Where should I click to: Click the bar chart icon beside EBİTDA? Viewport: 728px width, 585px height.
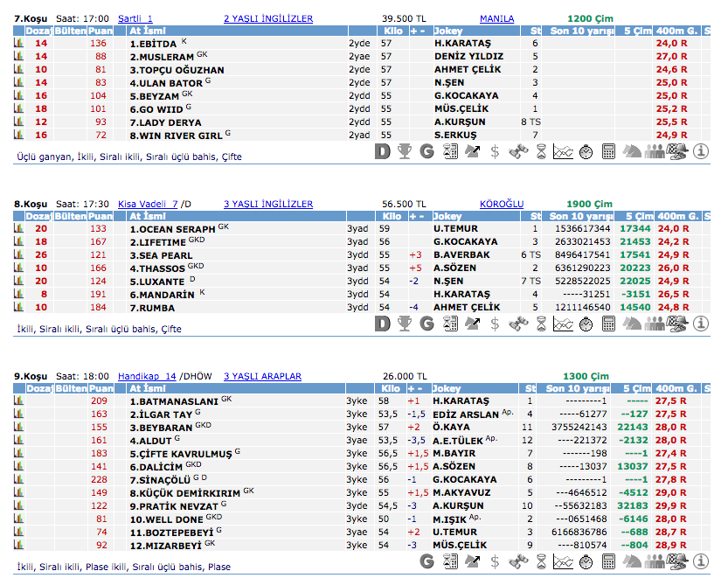(18, 43)
